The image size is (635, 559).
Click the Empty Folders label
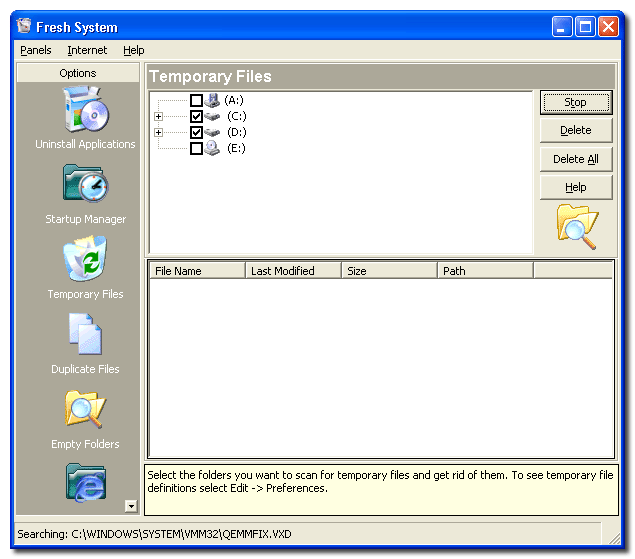point(85,444)
